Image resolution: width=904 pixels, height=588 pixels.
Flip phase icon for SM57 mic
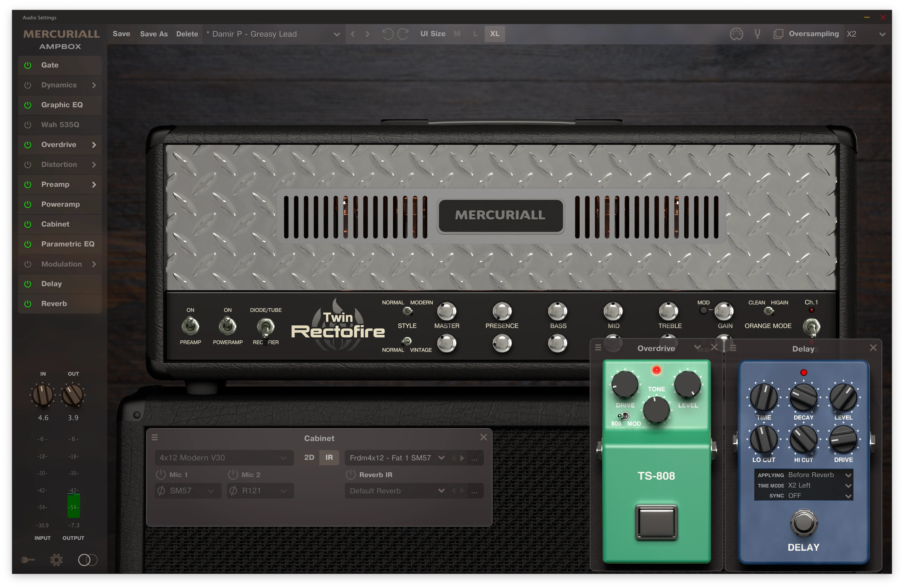tap(161, 490)
